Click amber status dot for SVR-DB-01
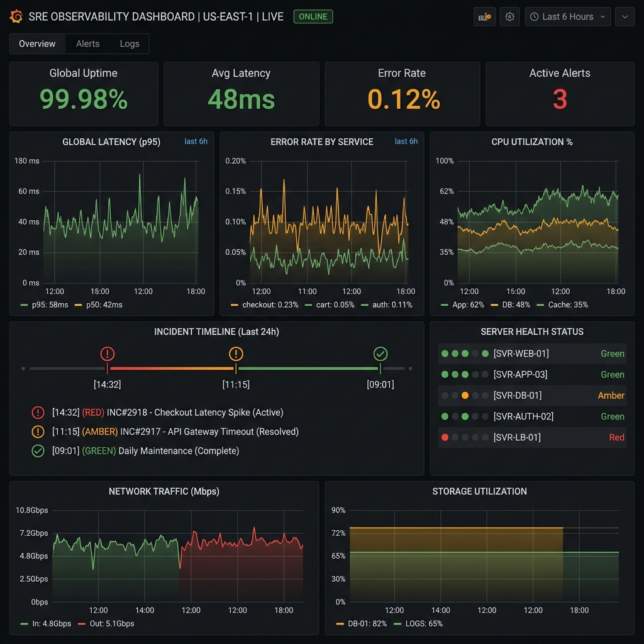Screen dimensions: 644x644 pos(465,396)
